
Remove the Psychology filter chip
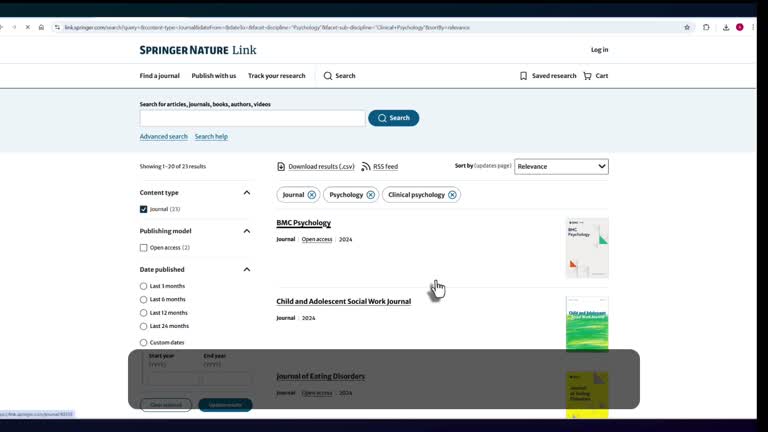click(370, 195)
